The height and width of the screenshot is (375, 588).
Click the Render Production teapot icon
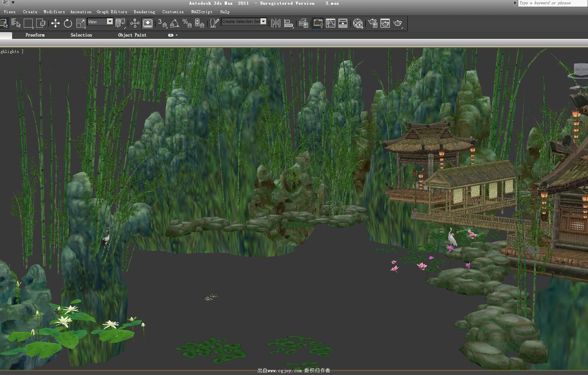pyautogui.click(x=398, y=23)
